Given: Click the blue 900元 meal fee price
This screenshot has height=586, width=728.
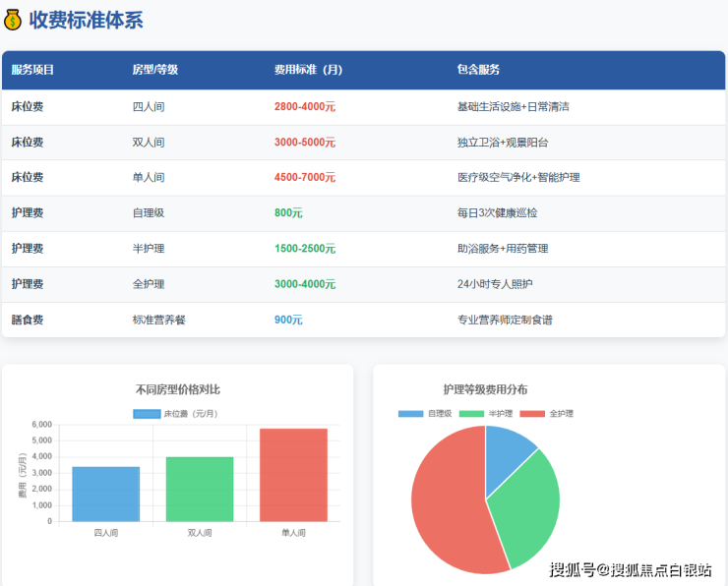Looking at the screenshot, I should [288, 320].
